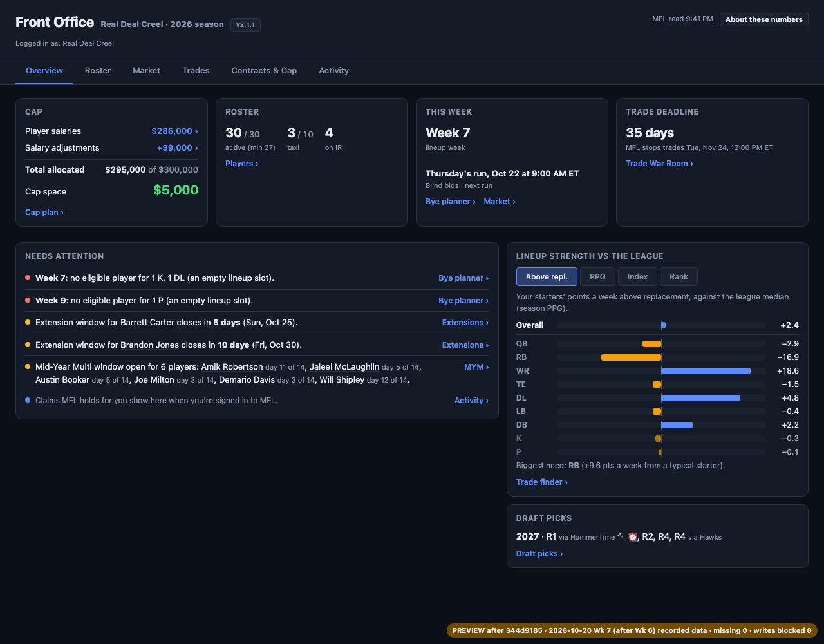Open Activity link in Needs Attention
Image resolution: width=824 pixels, height=644 pixels.
[471, 401]
